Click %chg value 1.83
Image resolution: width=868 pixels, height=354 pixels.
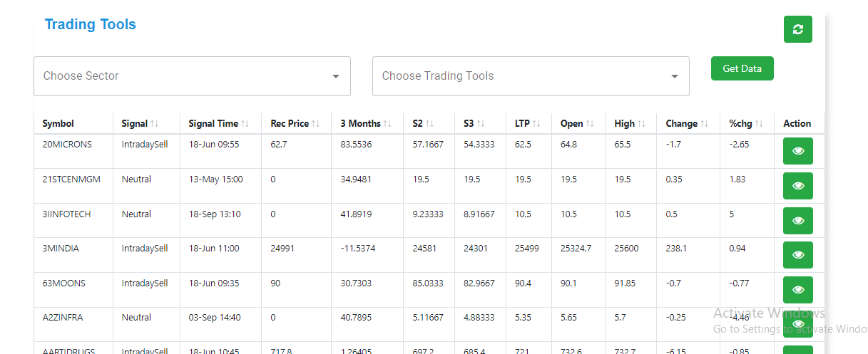coord(737,179)
